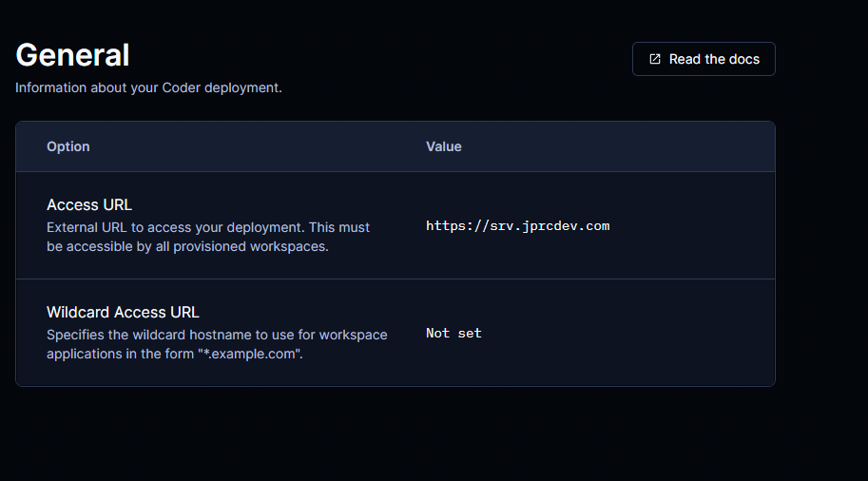Image resolution: width=868 pixels, height=481 pixels.
Task: Select the Wildcard Access URL option title
Action: (x=123, y=312)
